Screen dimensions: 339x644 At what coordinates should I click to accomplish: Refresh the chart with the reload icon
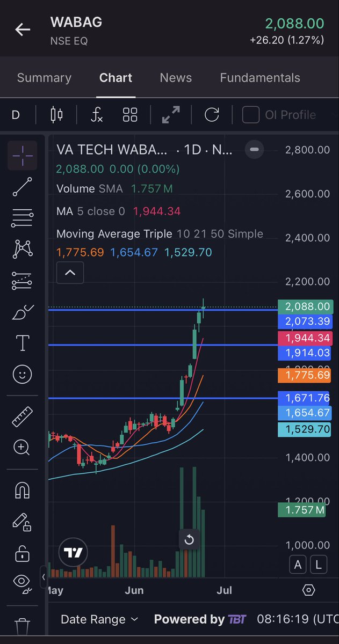coord(212,114)
